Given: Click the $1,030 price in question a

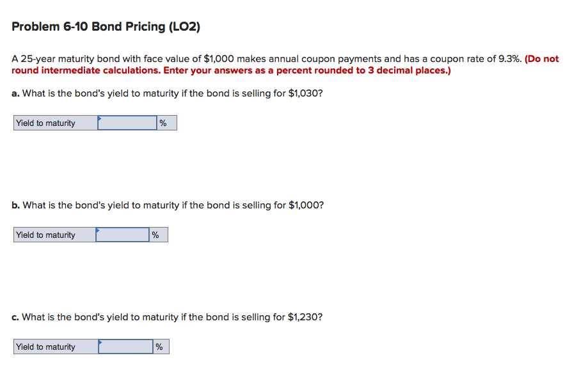Looking at the screenshot, I should coord(303,93).
